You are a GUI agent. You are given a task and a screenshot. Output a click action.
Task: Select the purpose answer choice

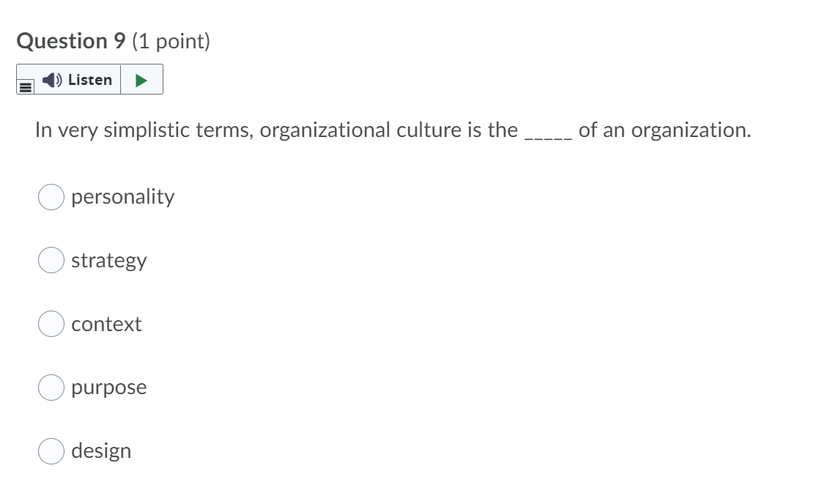coord(50,388)
